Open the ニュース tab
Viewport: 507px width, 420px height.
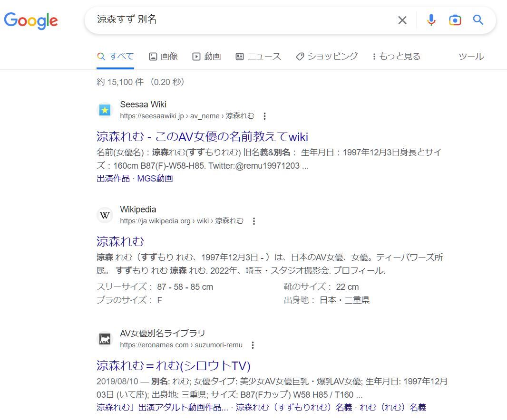tap(258, 57)
